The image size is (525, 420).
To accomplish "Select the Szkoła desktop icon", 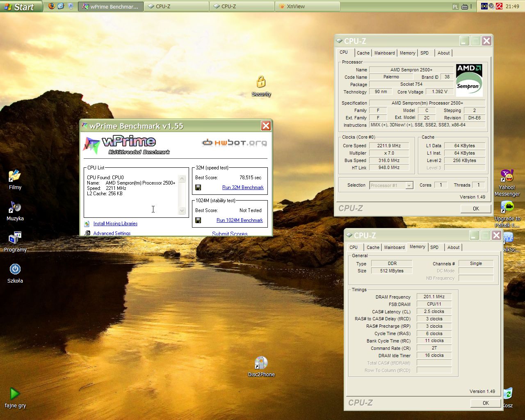I will click(15, 273).
